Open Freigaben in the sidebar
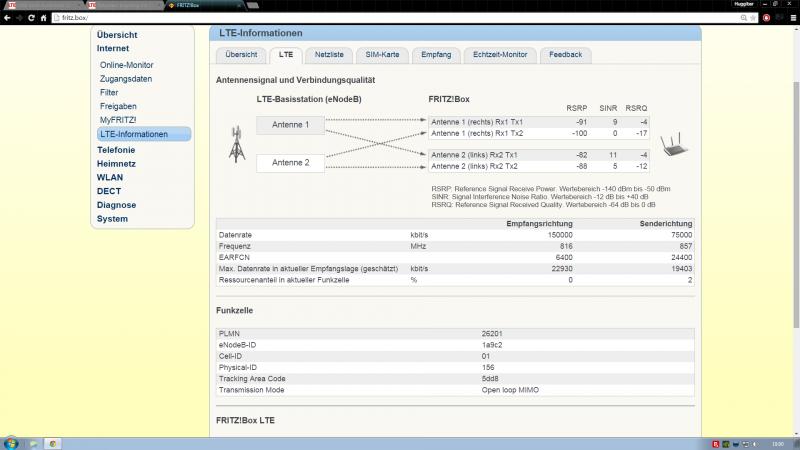 (x=118, y=106)
